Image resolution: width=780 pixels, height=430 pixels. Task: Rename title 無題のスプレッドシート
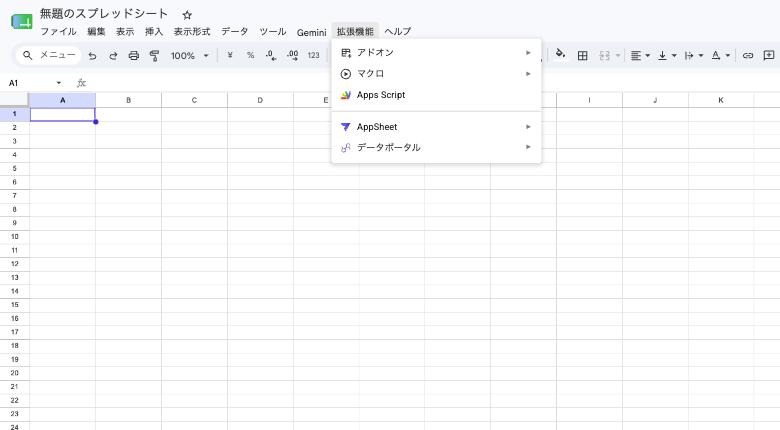[x=104, y=14]
